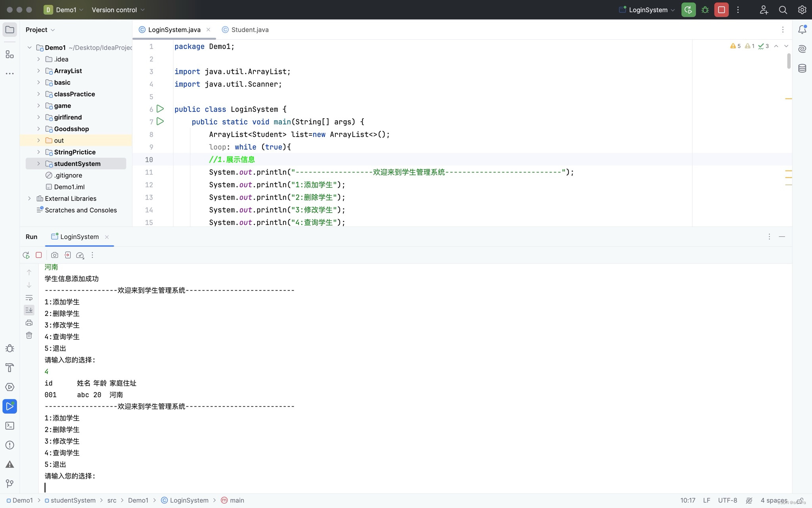Open the Terminal tool window
This screenshot has height=508, width=812.
(x=10, y=426)
